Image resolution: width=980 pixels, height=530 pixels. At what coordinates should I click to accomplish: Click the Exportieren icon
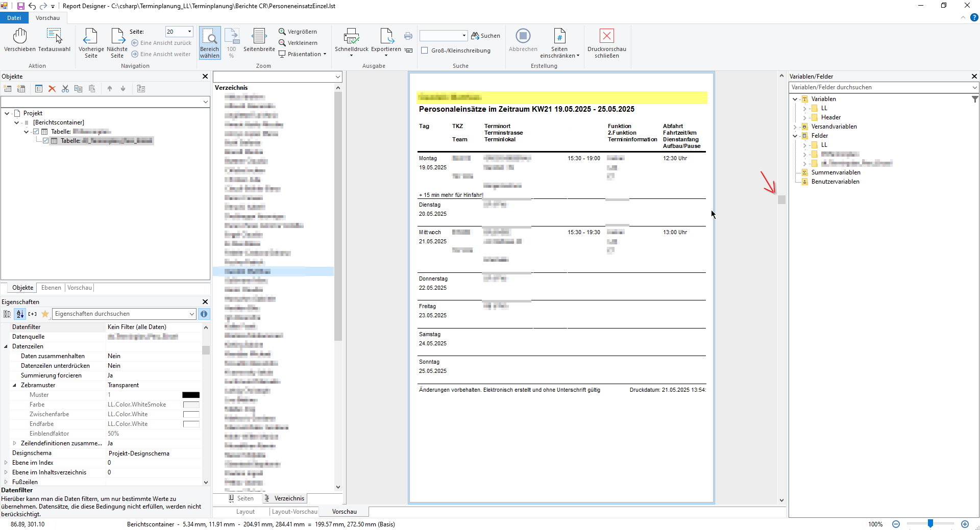click(x=386, y=37)
